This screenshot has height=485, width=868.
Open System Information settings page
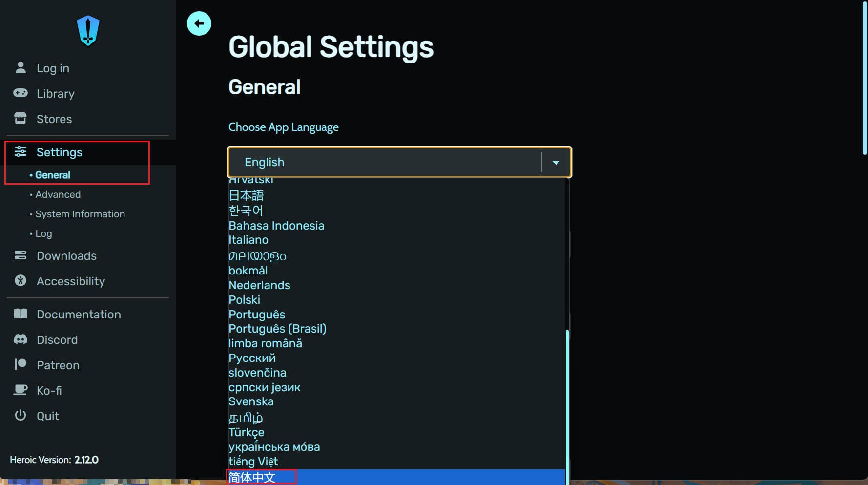(80, 214)
